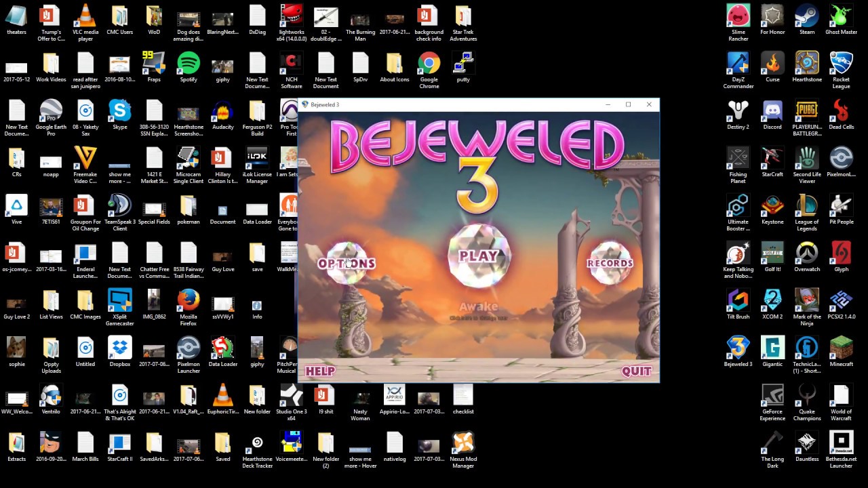868x488 pixels.
Task: Launch Spotify
Action: coord(188,62)
